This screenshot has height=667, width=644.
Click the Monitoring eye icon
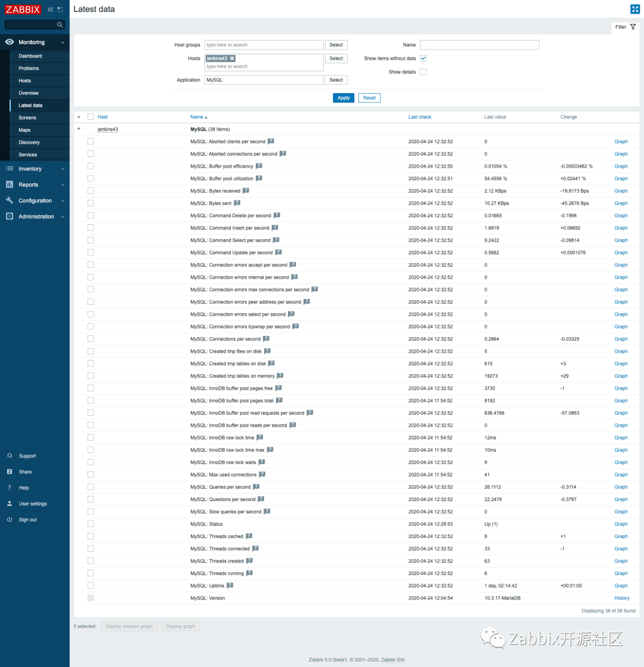coord(10,42)
